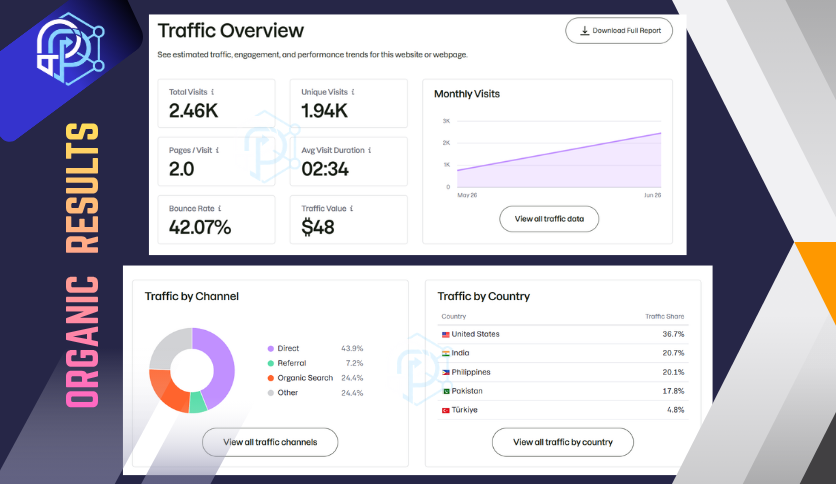Click the India flag icon
This screenshot has width=836, height=484.
[446, 353]
